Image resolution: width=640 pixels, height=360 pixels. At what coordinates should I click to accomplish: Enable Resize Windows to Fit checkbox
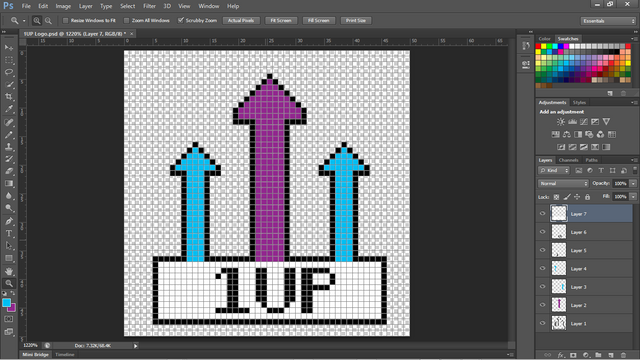[x=65, y=20]
